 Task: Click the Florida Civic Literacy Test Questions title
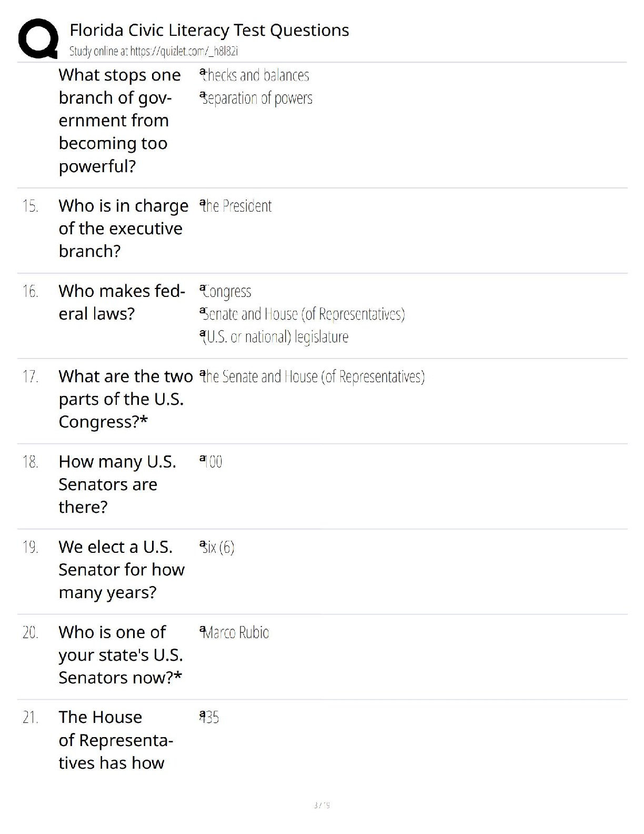tap(209, 31)
